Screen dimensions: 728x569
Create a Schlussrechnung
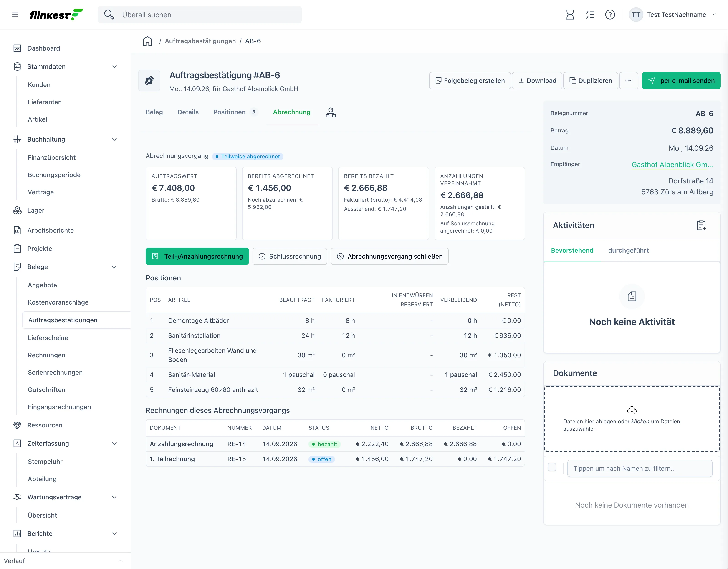[x=290, y=257]
